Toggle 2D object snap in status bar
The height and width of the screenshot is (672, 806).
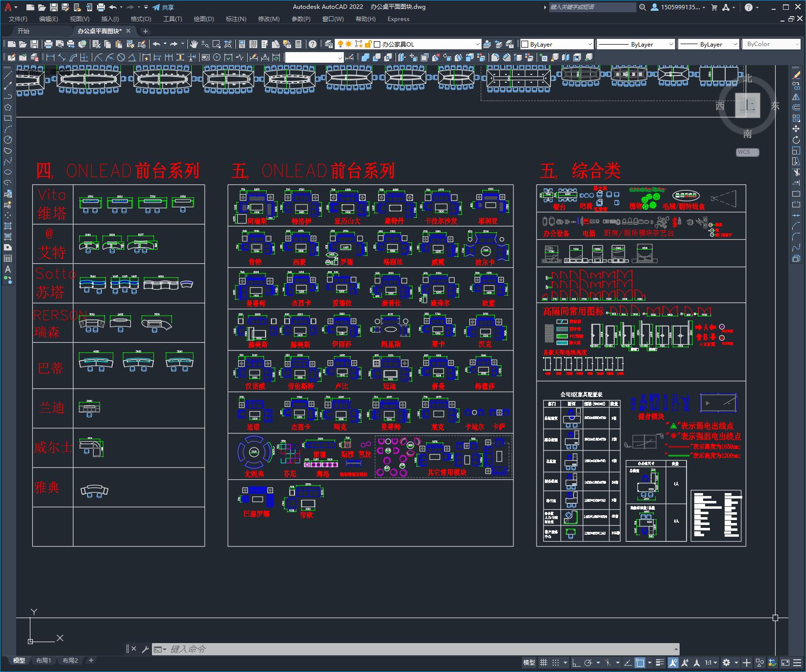[x=640, y=663]
